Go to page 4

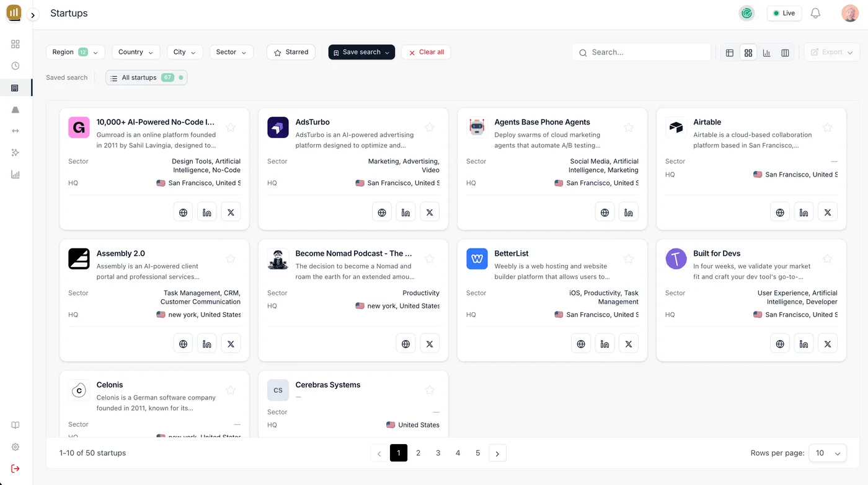tap(458, 453)
